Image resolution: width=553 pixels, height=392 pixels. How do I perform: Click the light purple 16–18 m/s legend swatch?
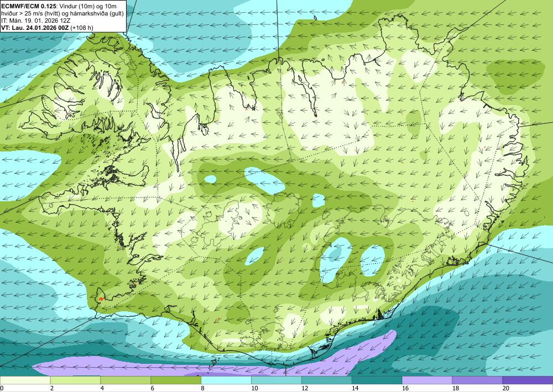(427, 380)
